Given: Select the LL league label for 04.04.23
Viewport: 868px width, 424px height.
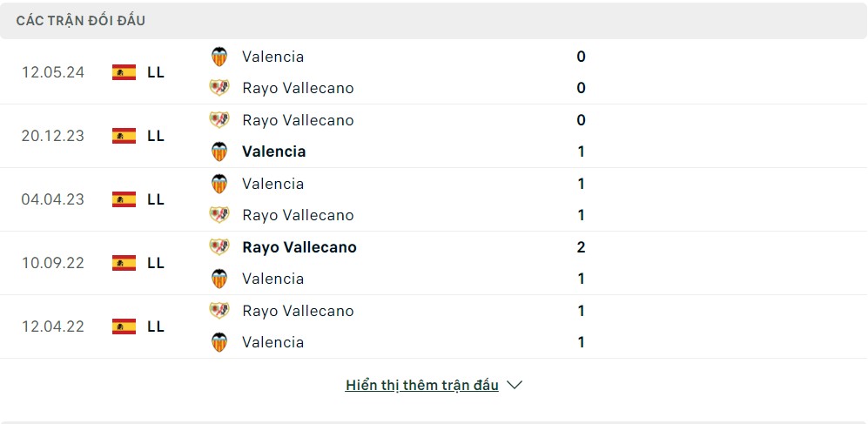Looking at the screenshot, I should 156,199.
